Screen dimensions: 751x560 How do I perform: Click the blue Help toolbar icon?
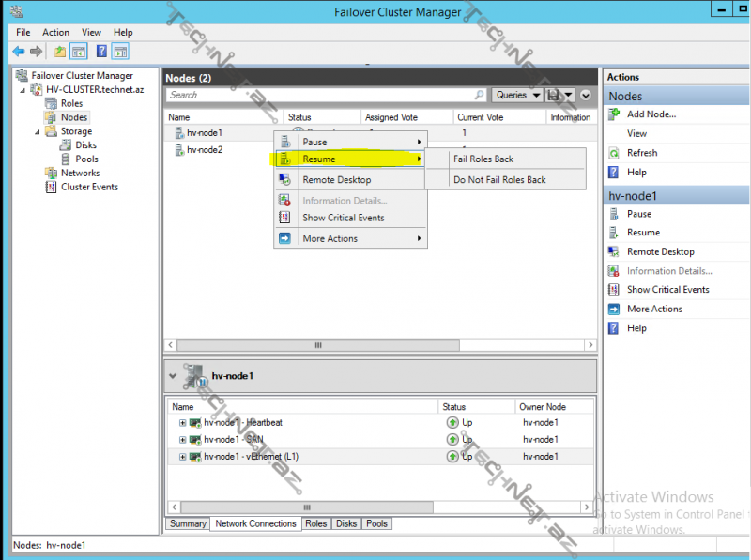101,52
